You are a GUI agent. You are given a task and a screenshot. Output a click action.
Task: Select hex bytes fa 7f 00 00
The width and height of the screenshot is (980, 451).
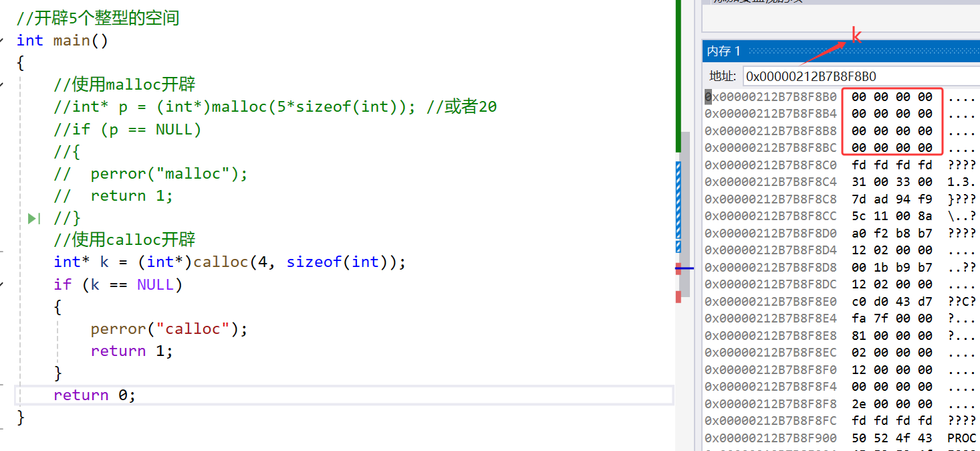point(892,319)
